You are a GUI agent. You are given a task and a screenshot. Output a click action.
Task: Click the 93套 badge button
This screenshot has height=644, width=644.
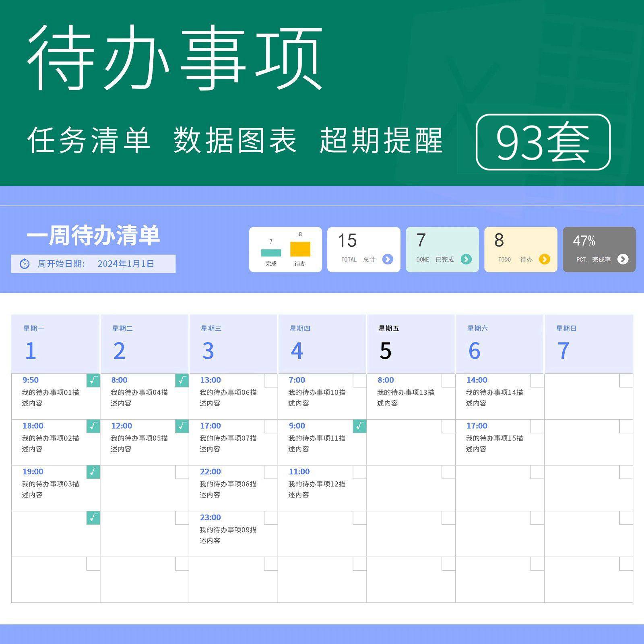click(x=543, y=142)
